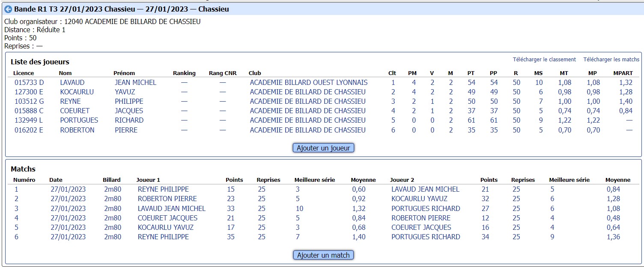The height and width of the screenshot is (268, 644).
Task: Select match number 4
Action: (x=16, y=218)
